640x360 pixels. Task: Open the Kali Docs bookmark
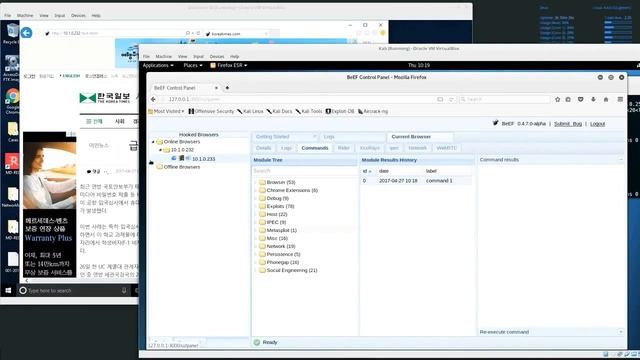[280, 111]
